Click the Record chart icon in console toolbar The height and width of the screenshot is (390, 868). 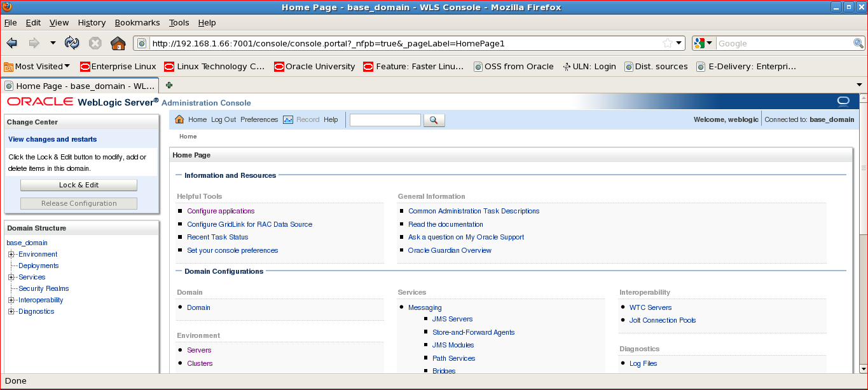pyautogui.click(x=288, y=119)
